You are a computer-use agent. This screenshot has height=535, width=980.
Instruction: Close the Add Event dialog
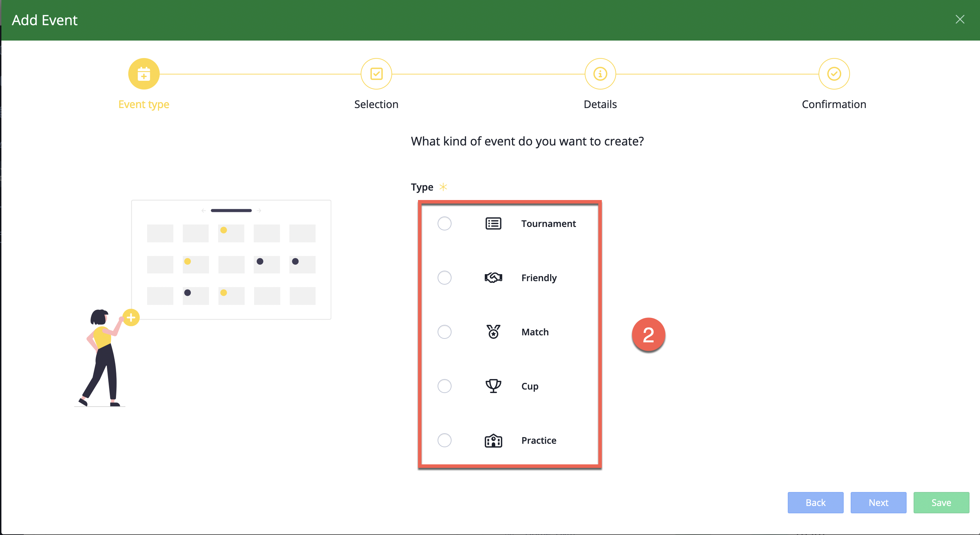point(959,19)
